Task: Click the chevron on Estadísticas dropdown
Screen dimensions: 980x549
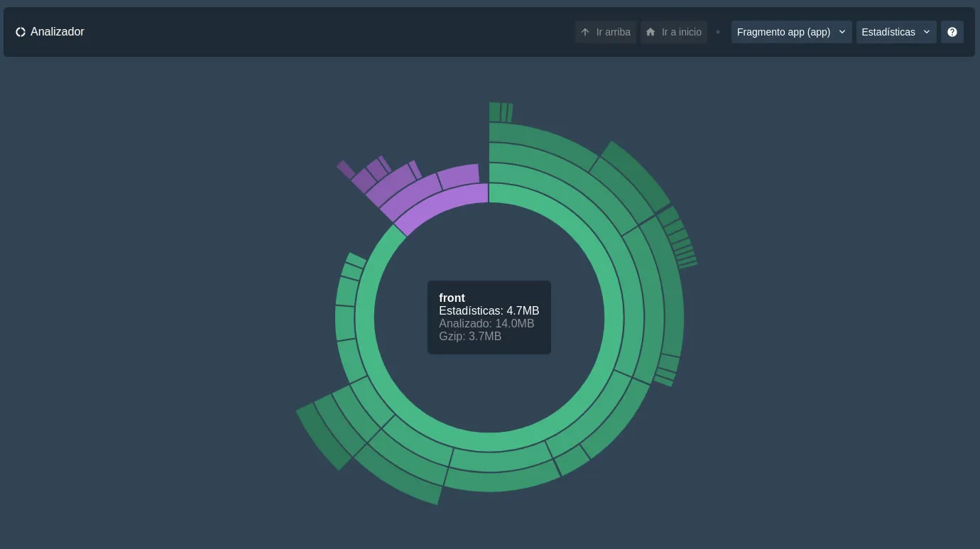Action: (x=927, y=32)
